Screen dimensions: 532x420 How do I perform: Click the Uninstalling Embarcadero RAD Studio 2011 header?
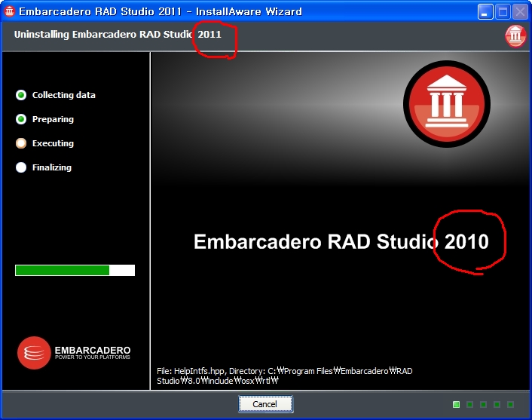coord(118,35)
